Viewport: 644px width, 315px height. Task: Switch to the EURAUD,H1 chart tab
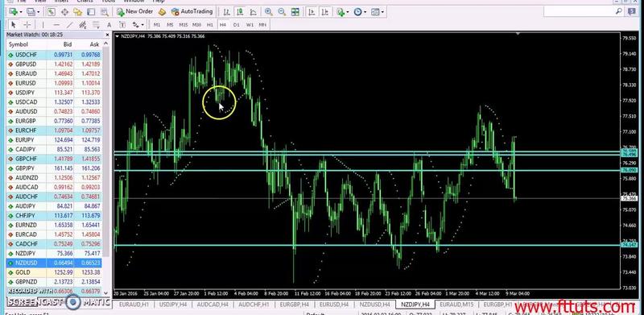coord(133,304)
